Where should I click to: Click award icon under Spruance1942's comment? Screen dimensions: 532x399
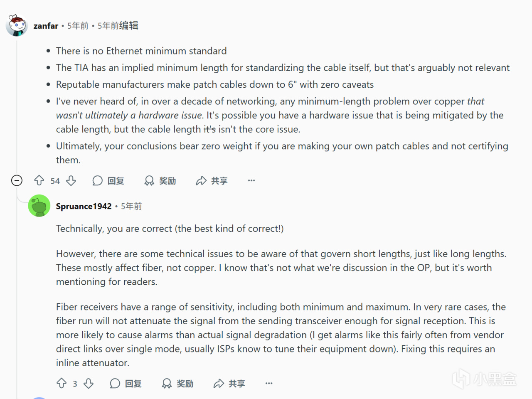coord(167,383)
